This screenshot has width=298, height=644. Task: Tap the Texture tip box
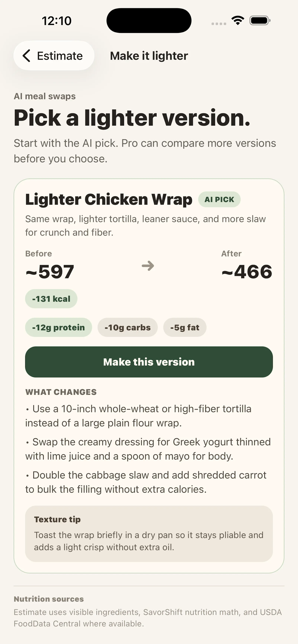click(149, 534)
